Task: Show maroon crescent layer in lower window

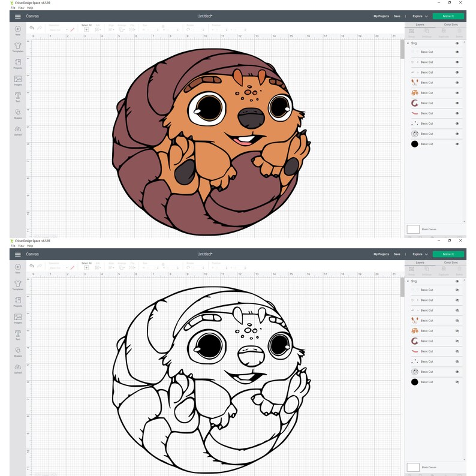Action: coord(457,341)
